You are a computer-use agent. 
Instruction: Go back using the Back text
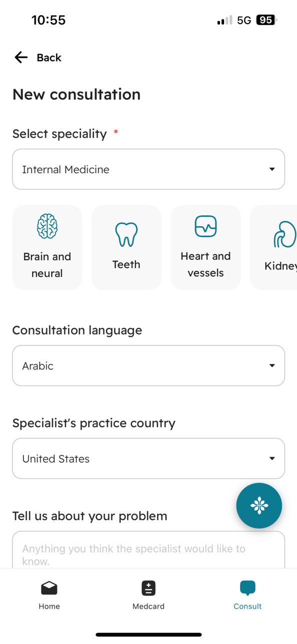[49, 57]
